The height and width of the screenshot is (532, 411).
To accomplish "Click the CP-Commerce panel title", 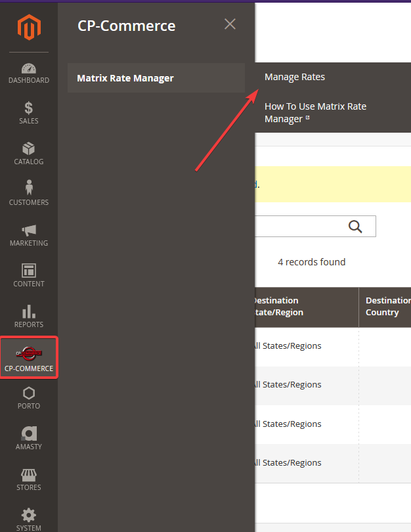I will (127, 26).
